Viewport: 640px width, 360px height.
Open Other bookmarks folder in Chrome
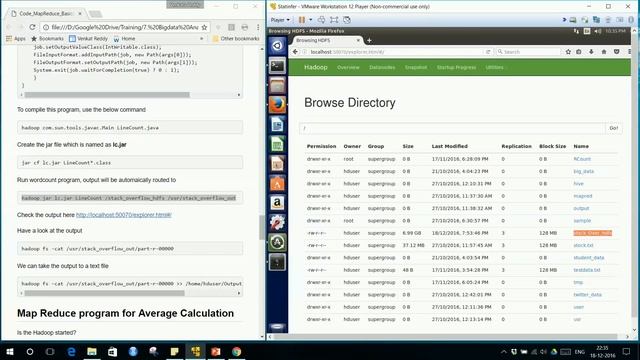tap(236, 38)
